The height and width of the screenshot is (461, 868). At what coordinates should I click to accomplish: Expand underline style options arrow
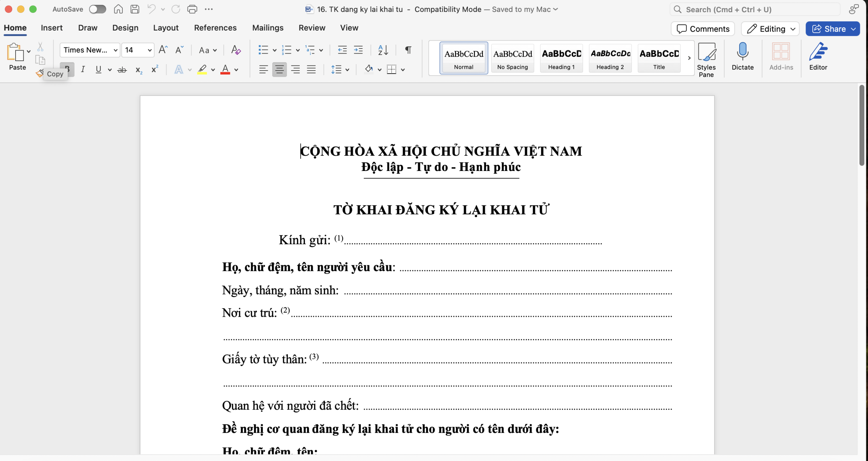tap(110, 70)
